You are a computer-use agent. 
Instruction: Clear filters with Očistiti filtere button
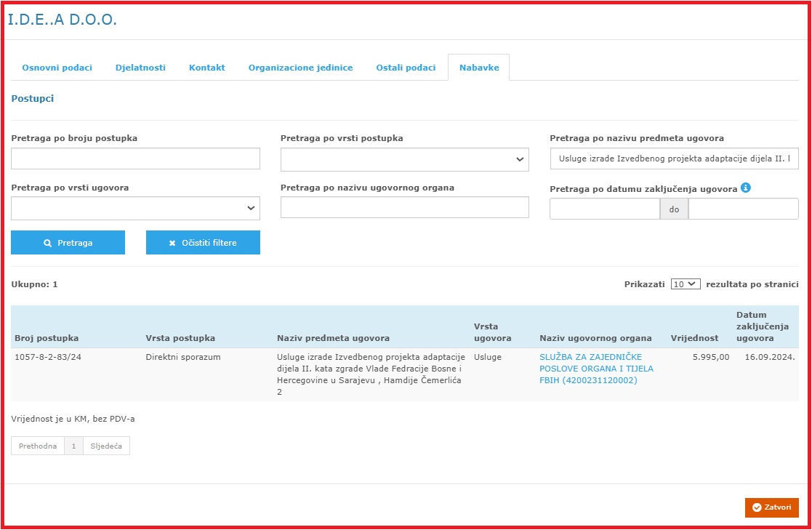[x=203, y=243]
